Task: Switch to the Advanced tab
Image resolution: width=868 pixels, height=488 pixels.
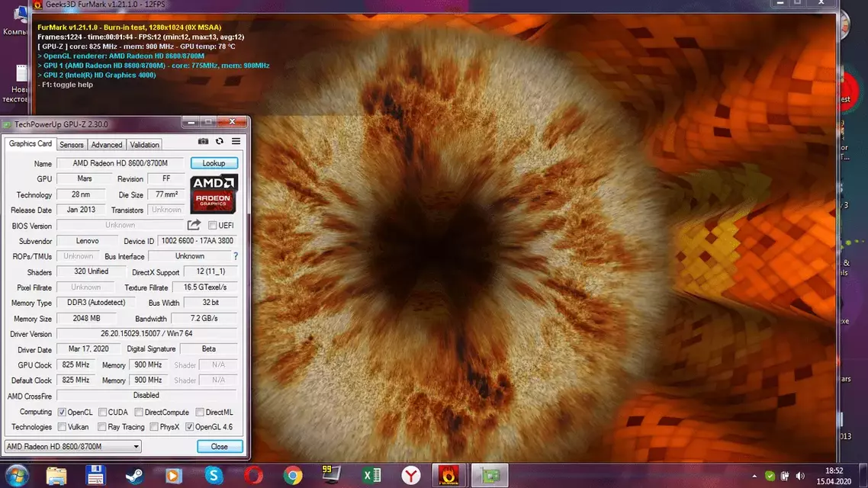Action: (x=106, y=145)
